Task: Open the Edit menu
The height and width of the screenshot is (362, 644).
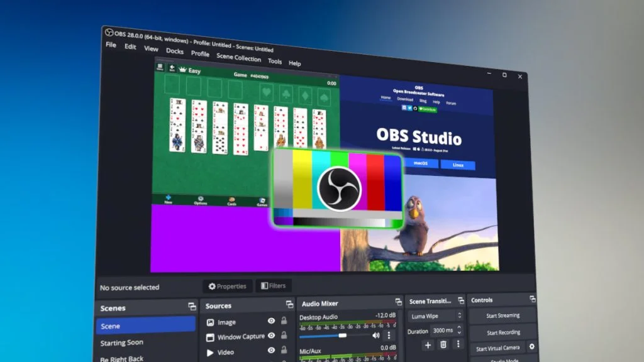Action: click(130, 47)
